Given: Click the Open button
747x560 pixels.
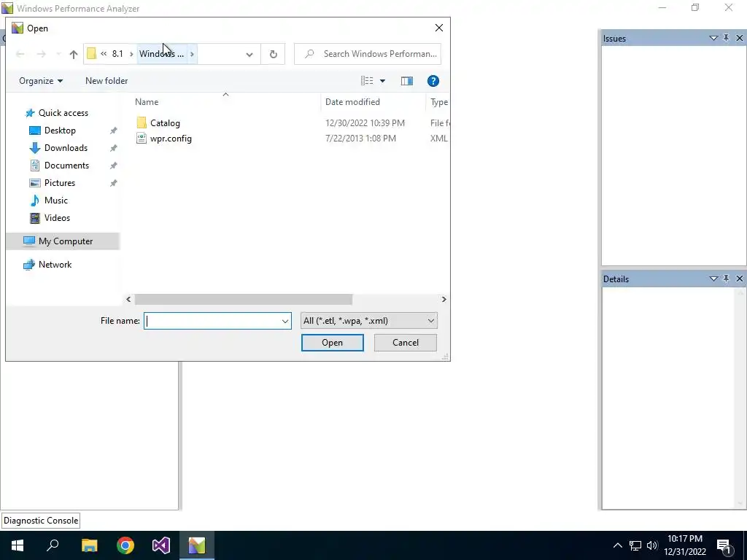Looking at the screenshot, I should [x=333, y=343].
